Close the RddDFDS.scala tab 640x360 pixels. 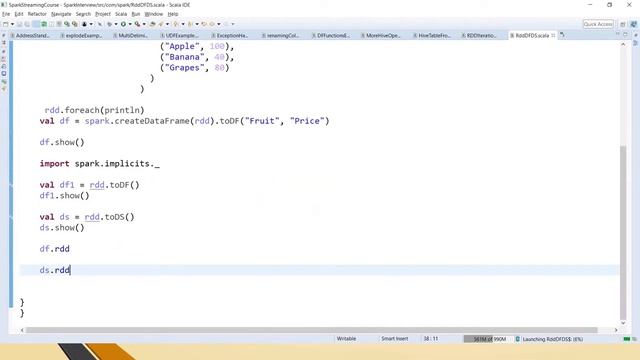coord(553,36)
